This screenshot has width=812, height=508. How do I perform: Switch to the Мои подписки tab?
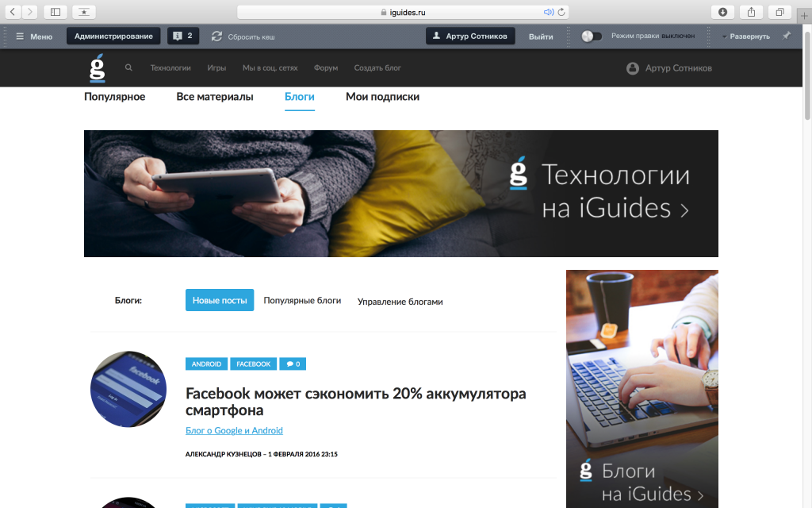(383, 96)
